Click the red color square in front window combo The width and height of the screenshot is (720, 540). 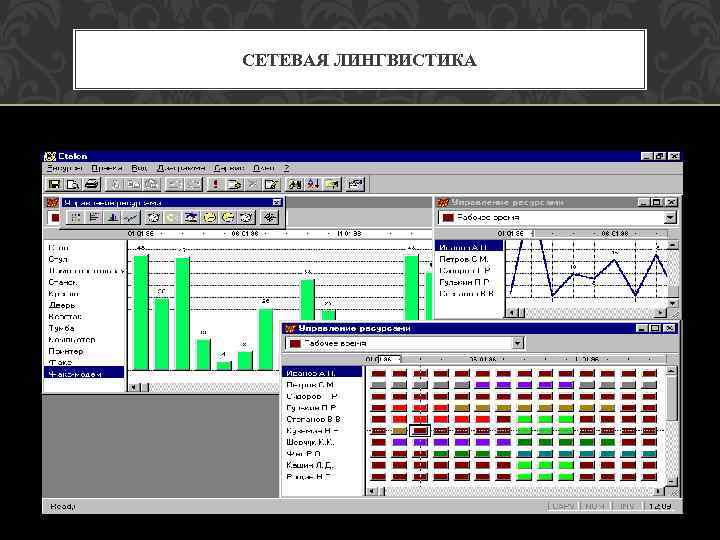[295, 343]
